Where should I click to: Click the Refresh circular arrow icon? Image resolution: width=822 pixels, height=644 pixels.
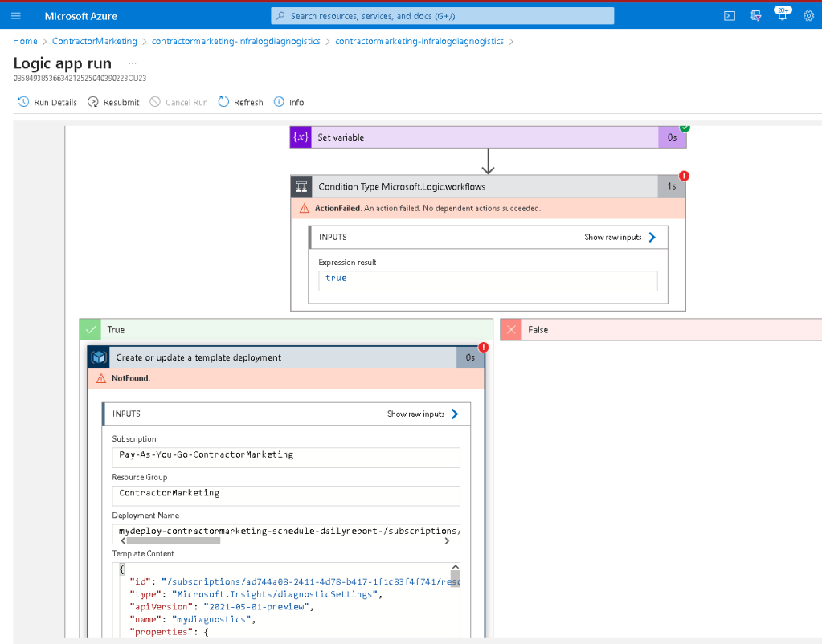point(224,102)
